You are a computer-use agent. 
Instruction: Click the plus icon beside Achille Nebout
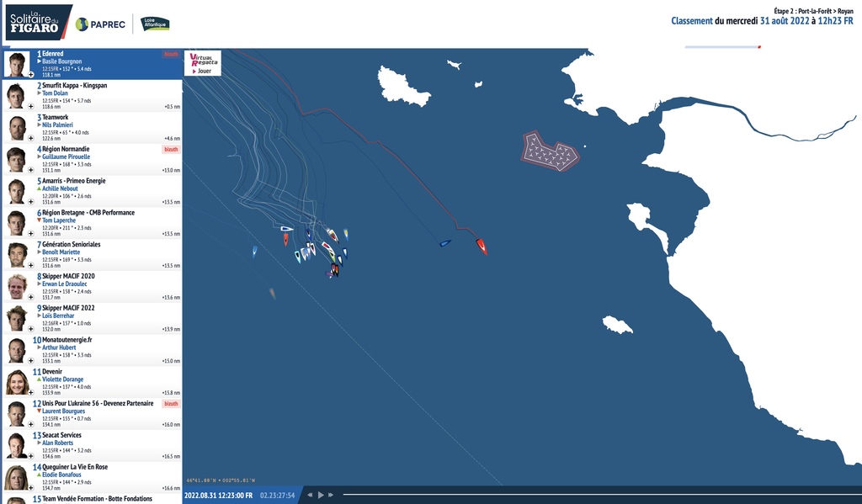click(31, 202)
